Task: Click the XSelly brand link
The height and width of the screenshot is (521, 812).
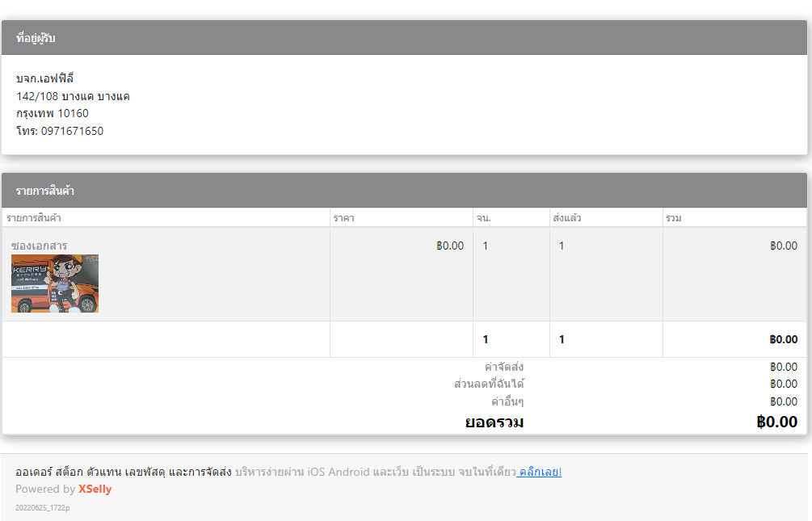Action: (95, 489)
